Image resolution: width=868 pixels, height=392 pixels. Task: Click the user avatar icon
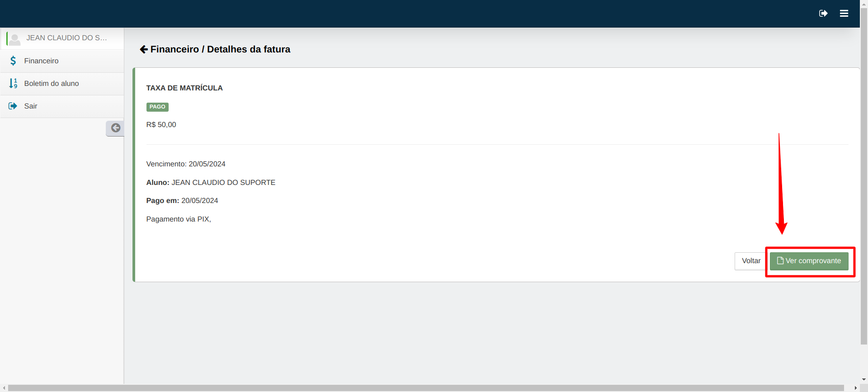[14, 39]
